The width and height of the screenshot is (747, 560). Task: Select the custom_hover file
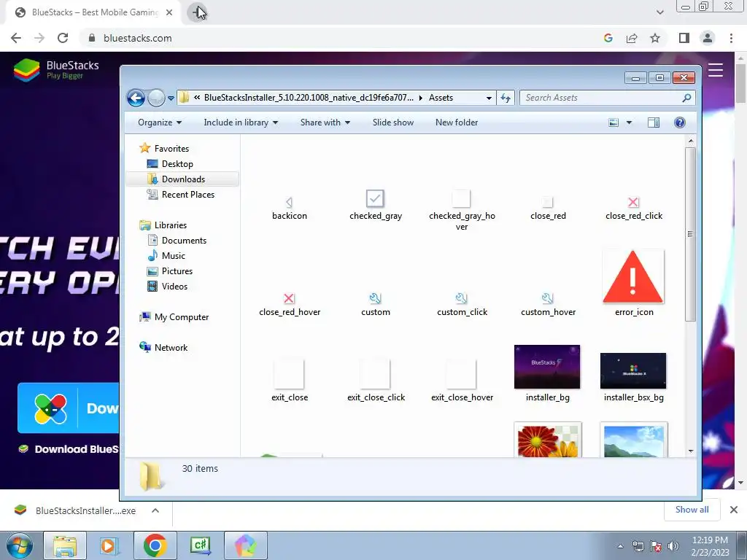pyautogui.click(x=548, y=306)
